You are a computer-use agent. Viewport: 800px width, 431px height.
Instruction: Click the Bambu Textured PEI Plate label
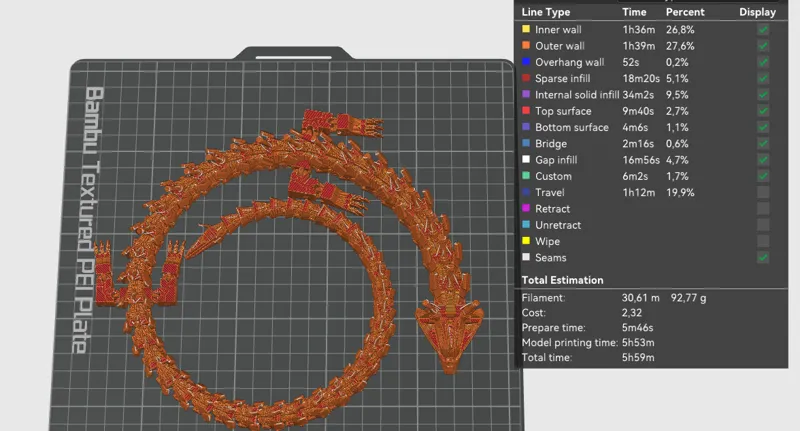tap(88, 219)
